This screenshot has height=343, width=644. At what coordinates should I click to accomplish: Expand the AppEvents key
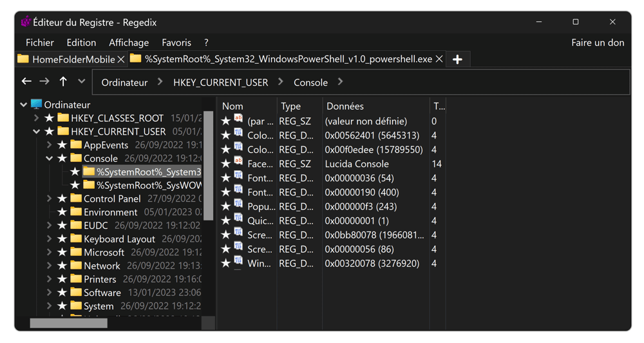(x=49, y=145)
